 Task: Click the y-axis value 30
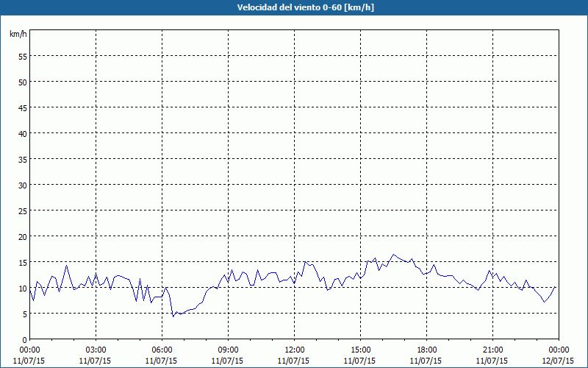(23, 185)
